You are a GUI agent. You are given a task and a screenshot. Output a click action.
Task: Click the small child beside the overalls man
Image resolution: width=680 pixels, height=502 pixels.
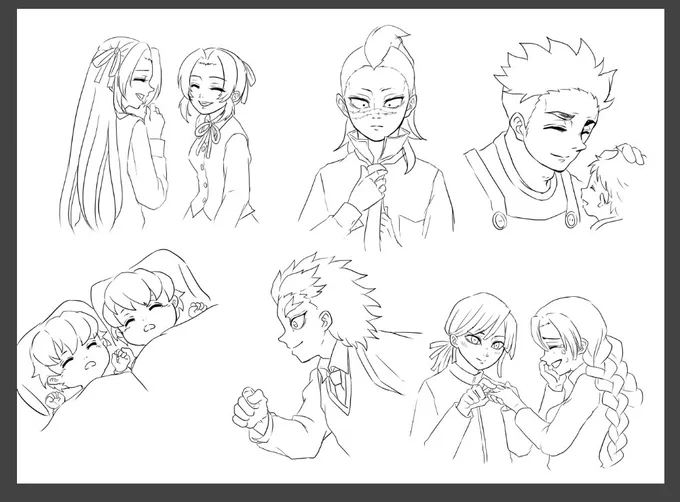[611, 186]
